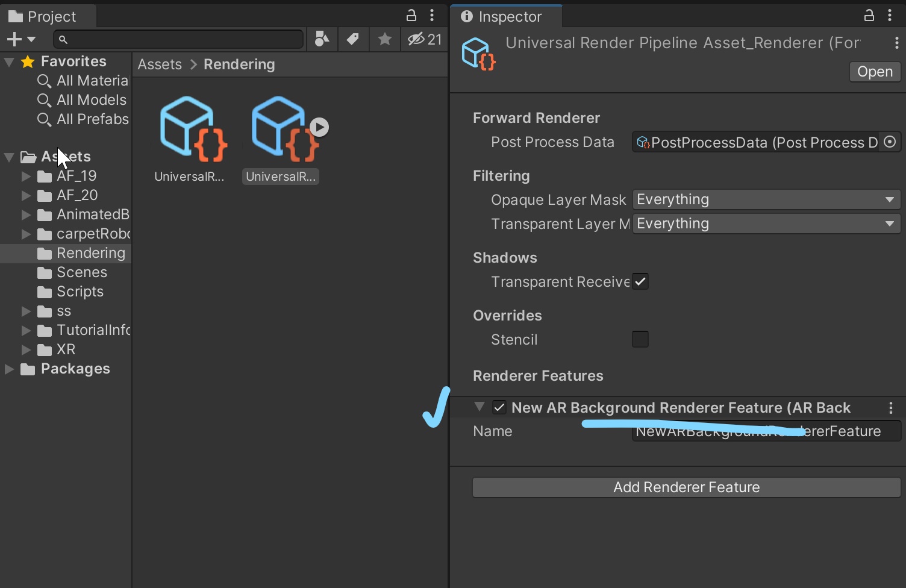Select the Scripts folder

pos(70,292)
